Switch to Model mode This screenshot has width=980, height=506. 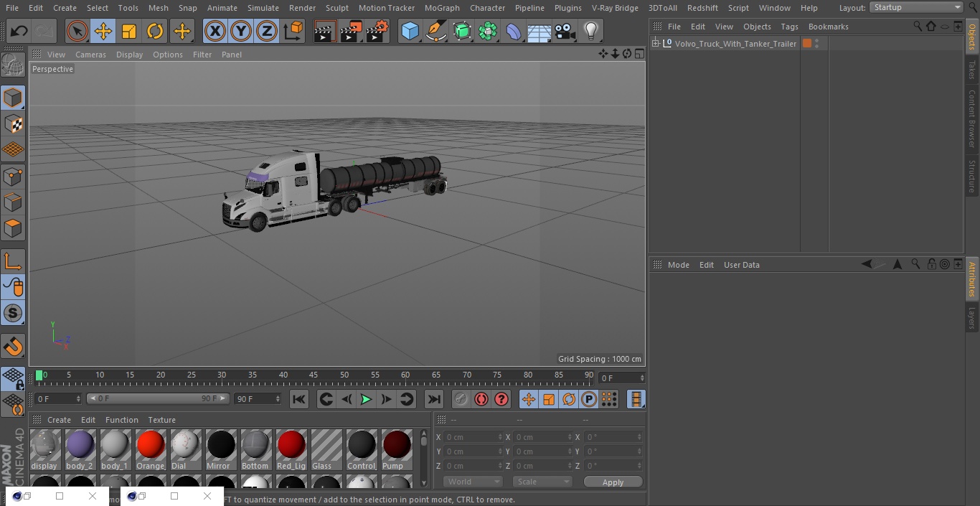(13, 98)
